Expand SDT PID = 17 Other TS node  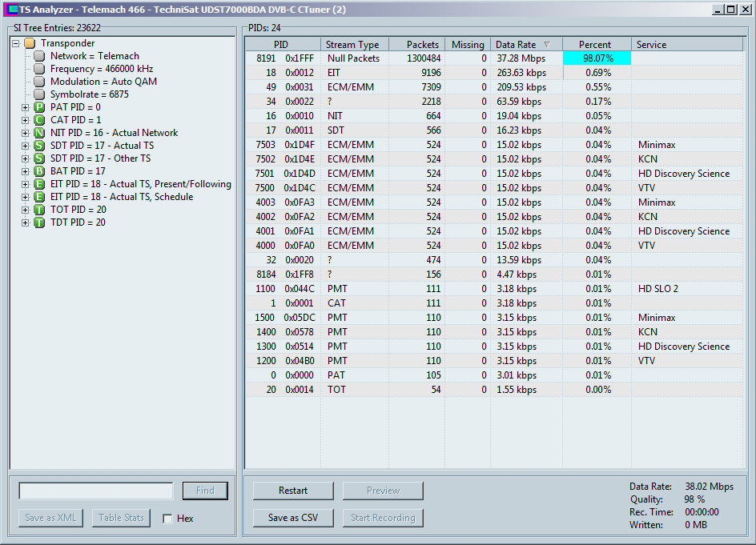tap(25, 158)
